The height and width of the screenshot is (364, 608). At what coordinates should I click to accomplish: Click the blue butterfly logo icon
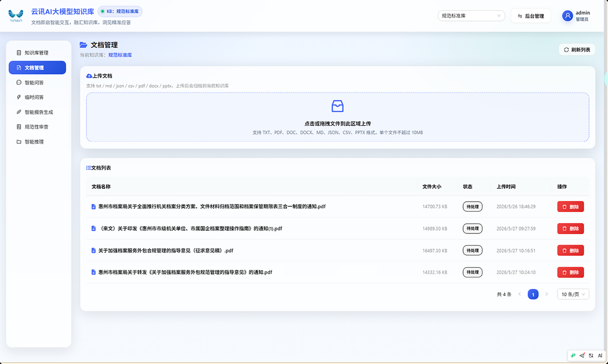(x=16, y=16)
